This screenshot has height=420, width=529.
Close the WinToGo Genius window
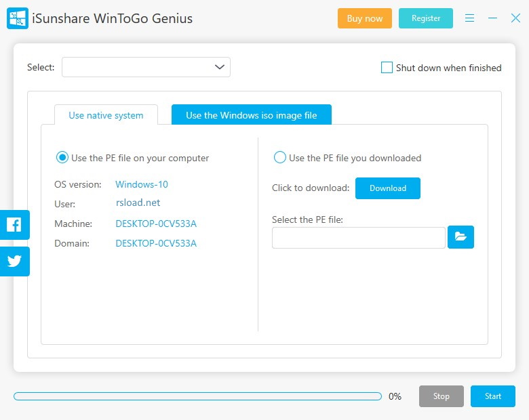[x=515, y=18]
